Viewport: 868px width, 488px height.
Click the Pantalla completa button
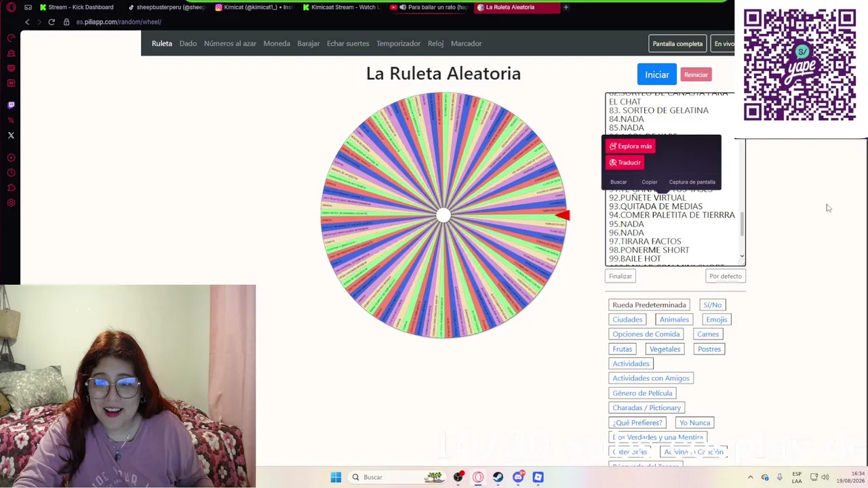[677, 44]
